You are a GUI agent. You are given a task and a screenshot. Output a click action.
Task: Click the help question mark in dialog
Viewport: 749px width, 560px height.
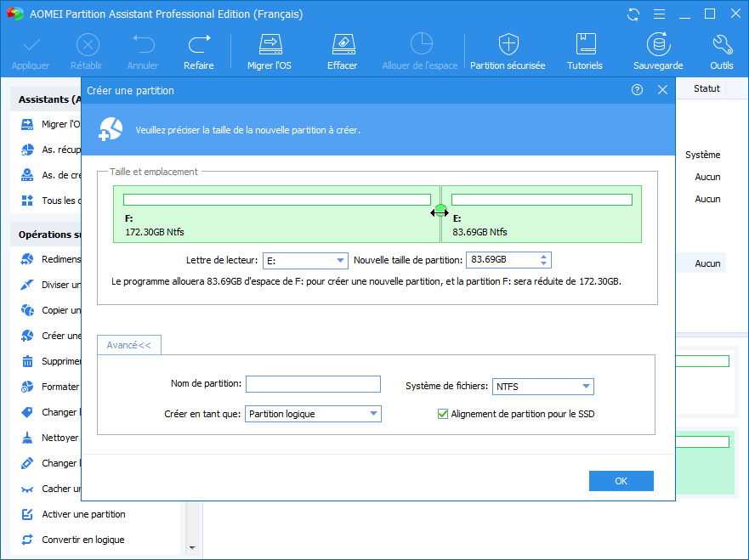[x=637, y=90]
